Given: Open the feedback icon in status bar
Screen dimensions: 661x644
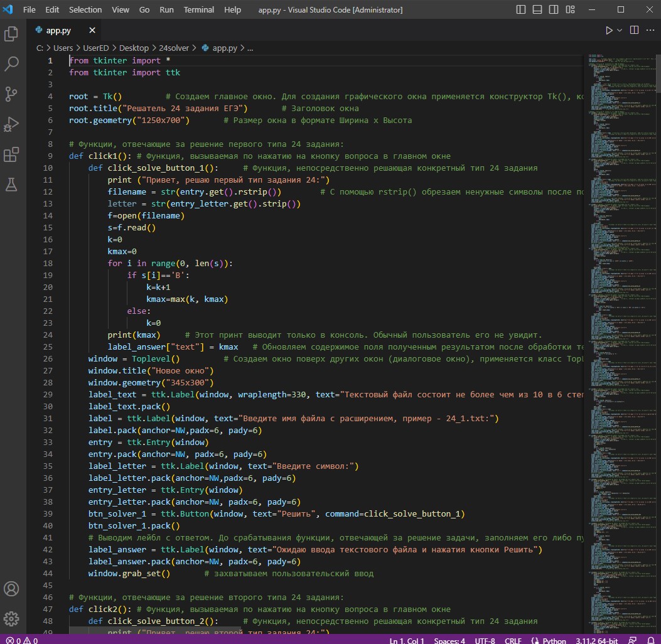Looking at the screenshot, I should [x=632, y=640].
